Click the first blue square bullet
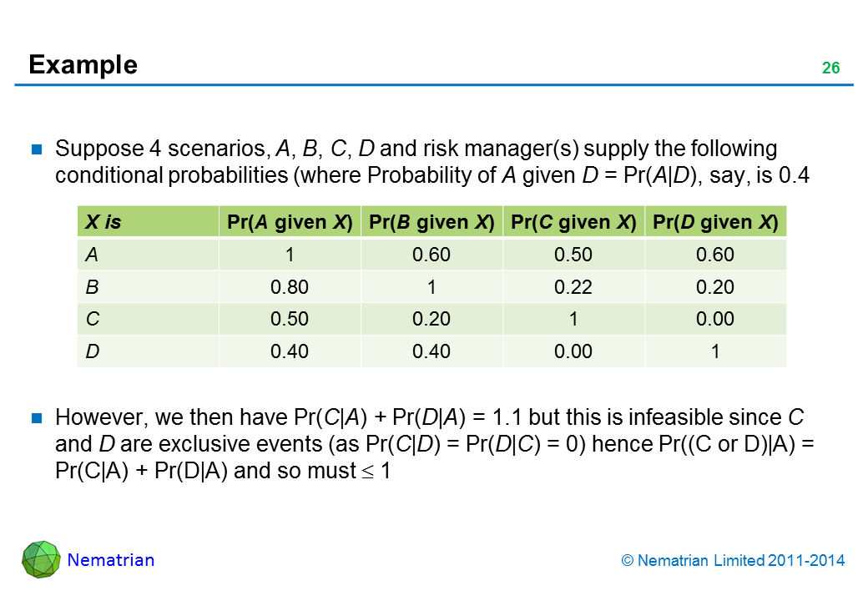This screenshot has width=868, height=601. pyautogui.click(x=37, y=150)
